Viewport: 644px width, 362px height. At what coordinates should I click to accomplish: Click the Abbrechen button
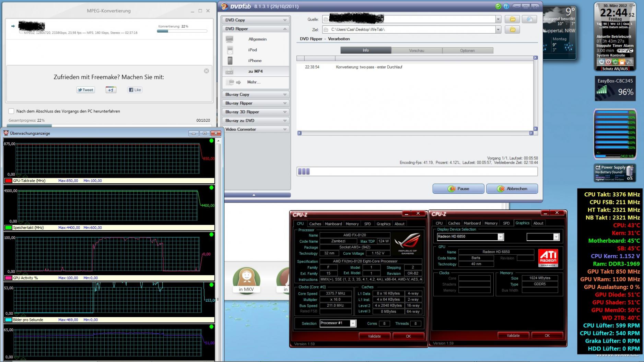(512, 189)
